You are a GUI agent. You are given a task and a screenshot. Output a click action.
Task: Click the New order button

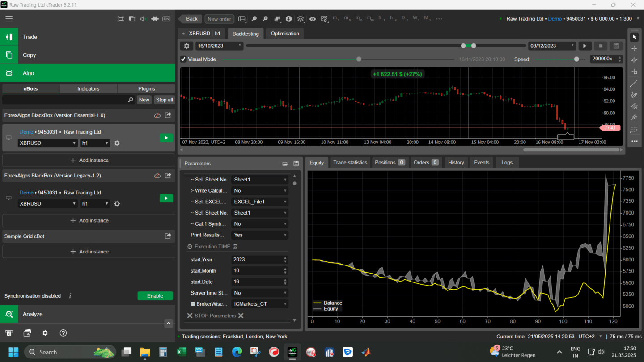pos(219,19)
